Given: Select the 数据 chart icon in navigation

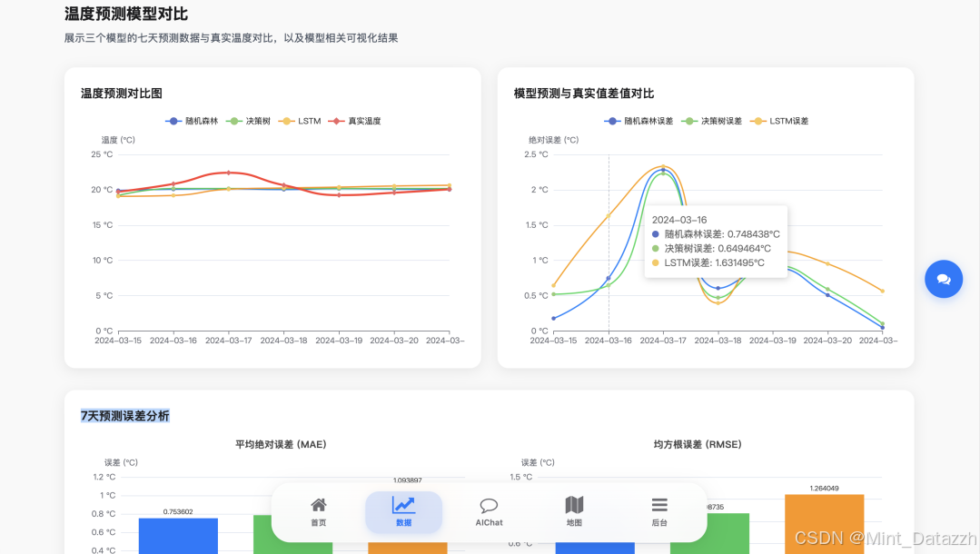Looking at the screenshot, I should click(x=404, y=512).
